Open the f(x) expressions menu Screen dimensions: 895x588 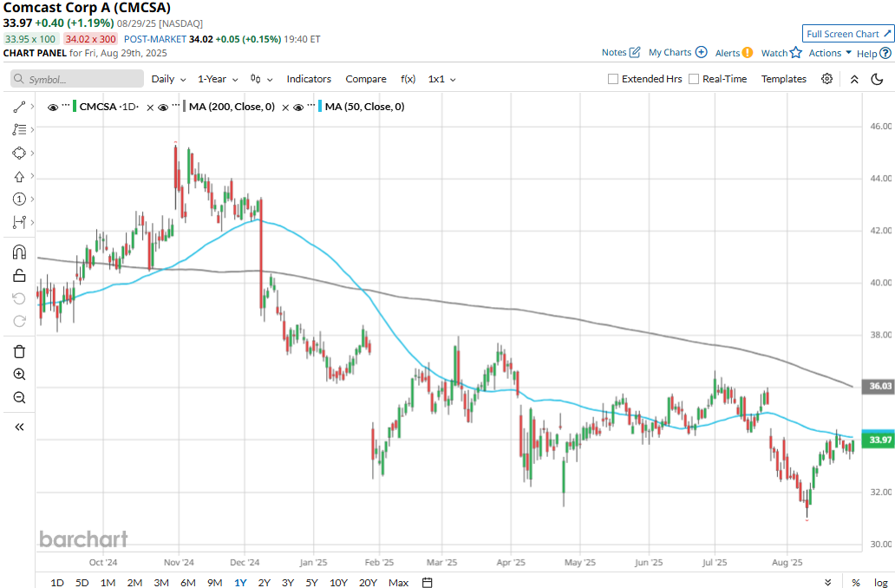coord(408,79)
